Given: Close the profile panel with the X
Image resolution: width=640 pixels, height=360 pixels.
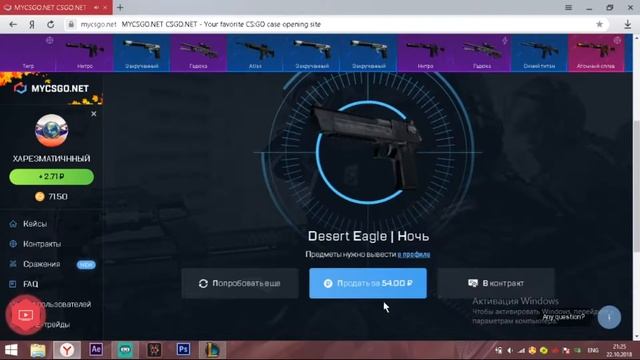Looking at the screenshot, I should point(94,114).
